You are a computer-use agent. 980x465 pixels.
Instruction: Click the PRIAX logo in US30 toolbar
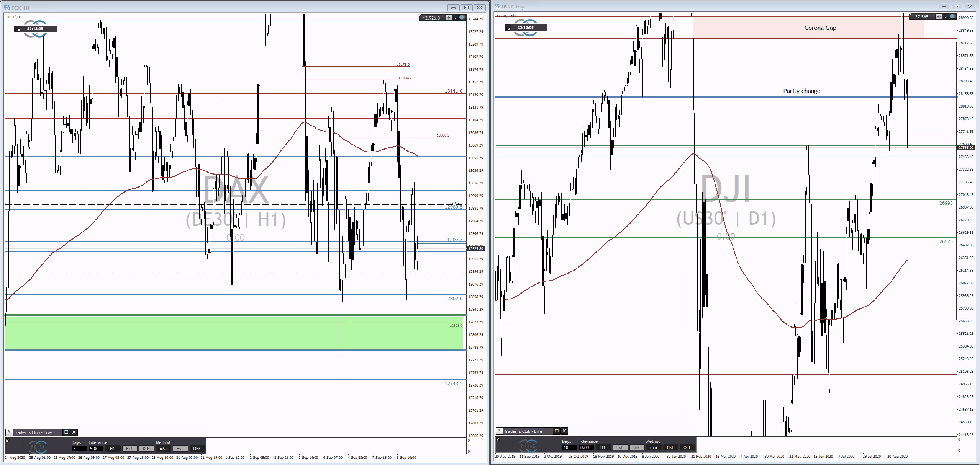[529, 446]
